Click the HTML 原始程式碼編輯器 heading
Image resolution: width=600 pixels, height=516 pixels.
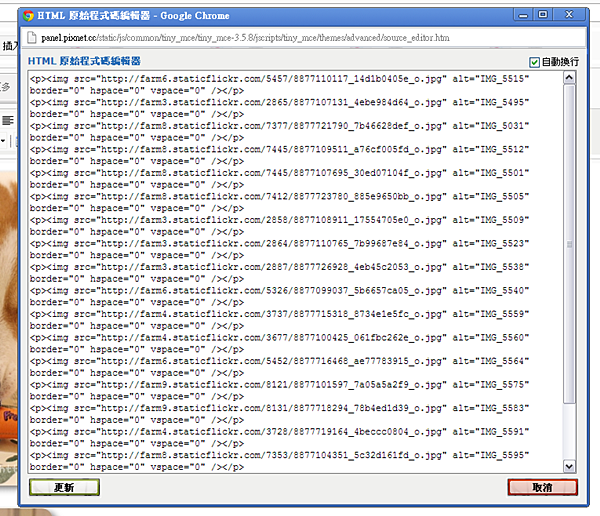[x=84, y=61]
